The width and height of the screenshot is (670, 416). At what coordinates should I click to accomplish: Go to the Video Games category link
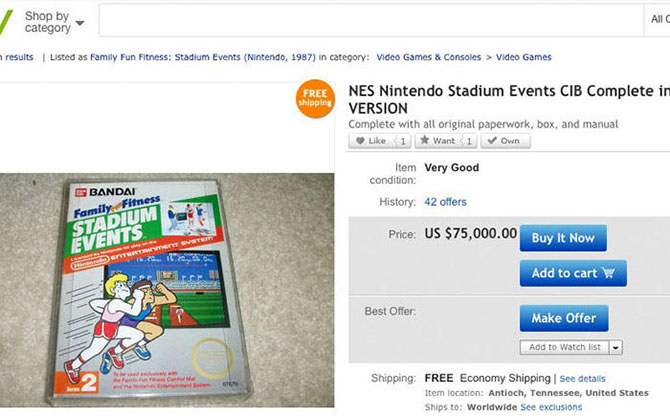pyautogui.click(x=523, y=57)
